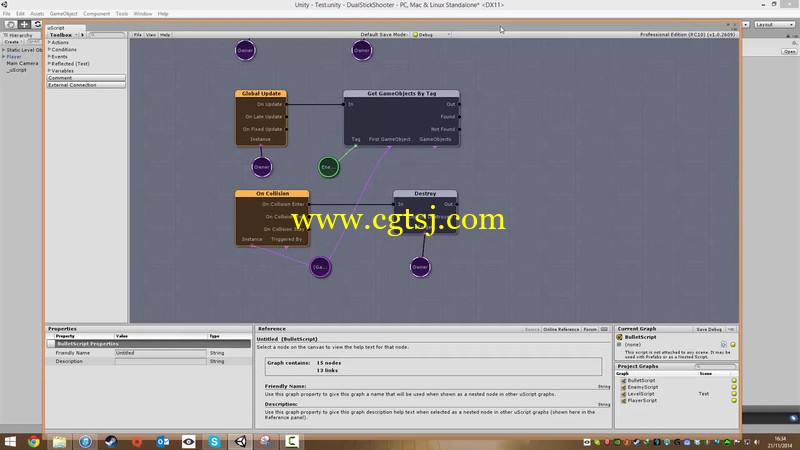
Task: Select the Owner node under Destroy
Action: click(420, 267)
